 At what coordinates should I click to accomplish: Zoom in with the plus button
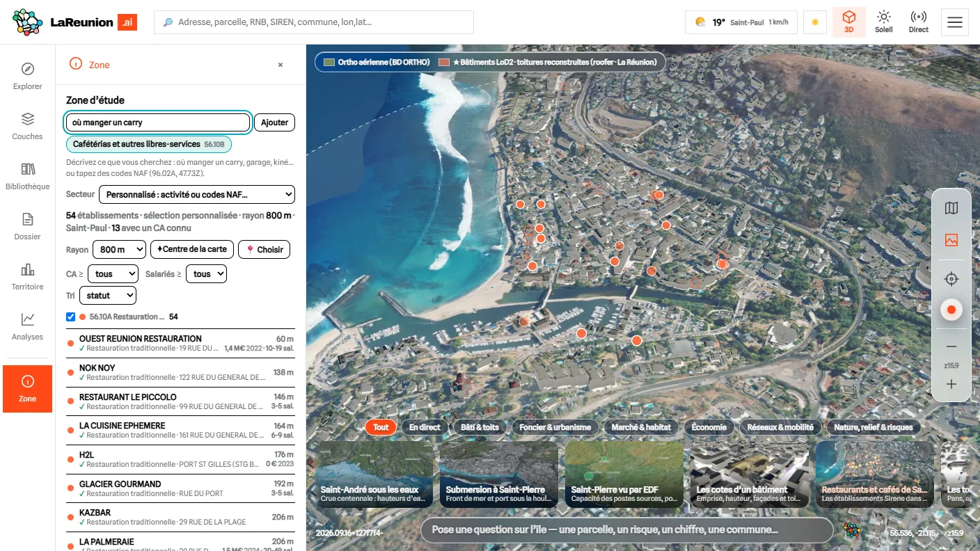(x=951, y=384)
